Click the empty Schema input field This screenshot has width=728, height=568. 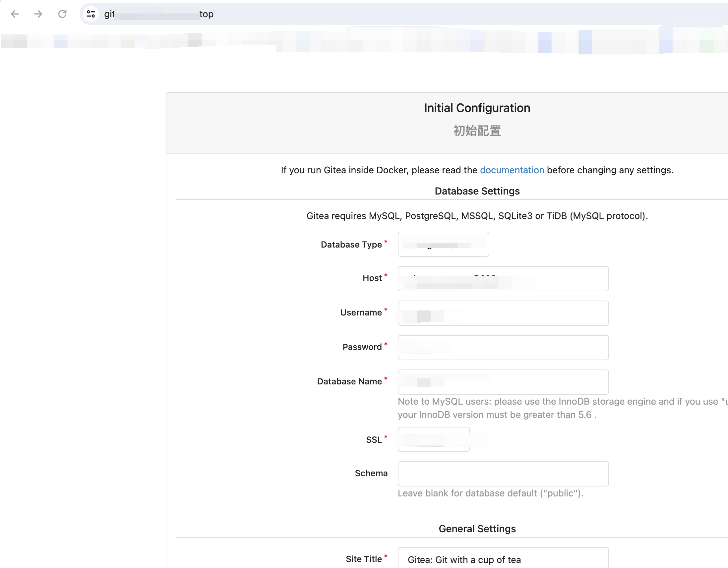tap(503, 474)
